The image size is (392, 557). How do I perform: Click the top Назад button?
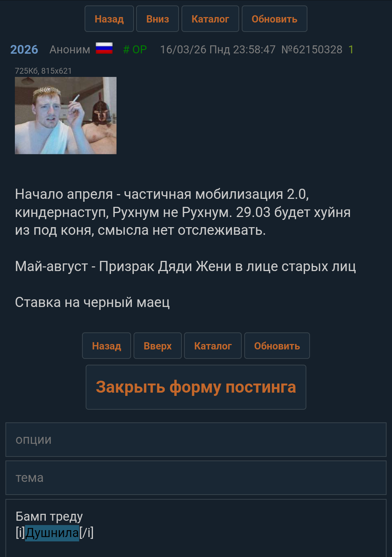coord(109,19)
